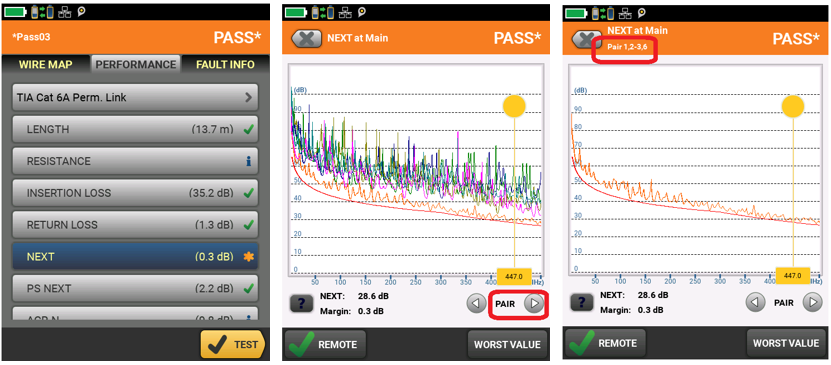Select the PERFORMANCE tab
Image resolution: width=831 pixels, height=365 pixels.
pos(136,65)
